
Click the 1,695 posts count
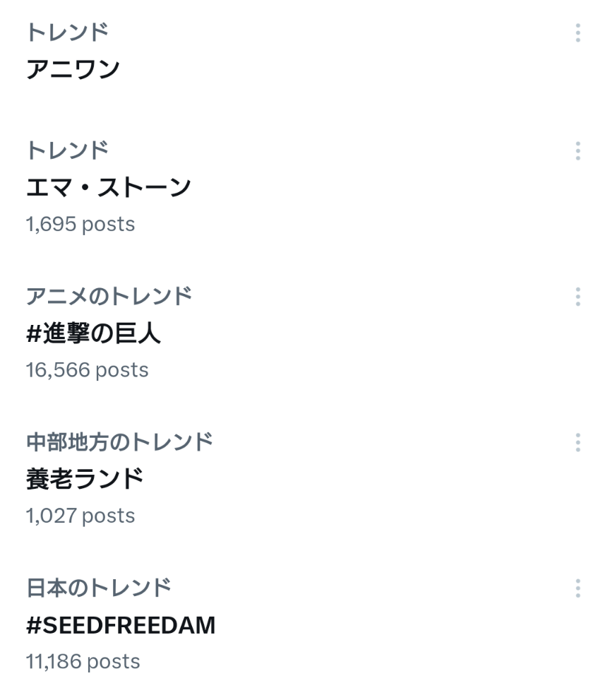(x=80, y=225)
